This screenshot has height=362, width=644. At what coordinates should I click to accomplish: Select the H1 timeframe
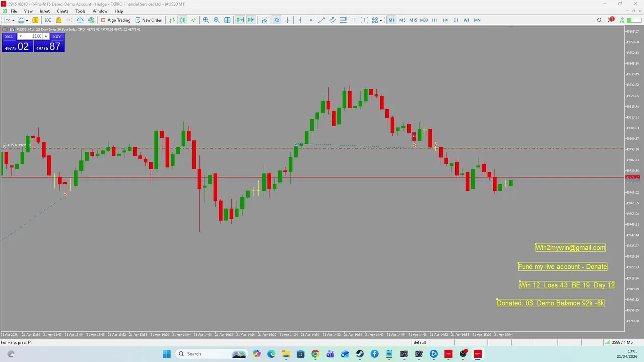434,20
